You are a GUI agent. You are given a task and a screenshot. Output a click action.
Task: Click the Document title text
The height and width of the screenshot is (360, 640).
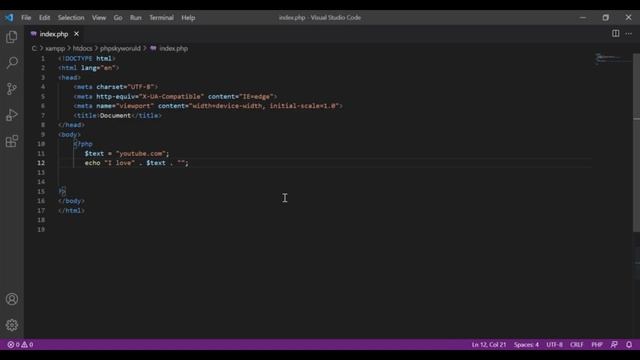116,116
